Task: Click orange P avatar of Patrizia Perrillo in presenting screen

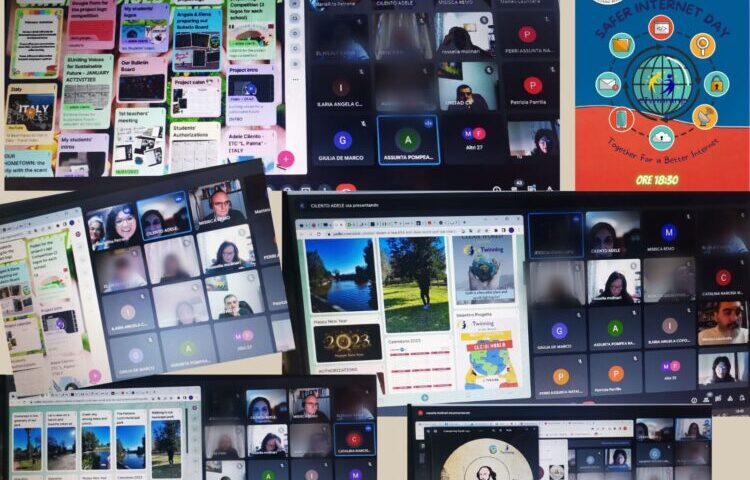Action: [616, 373]
